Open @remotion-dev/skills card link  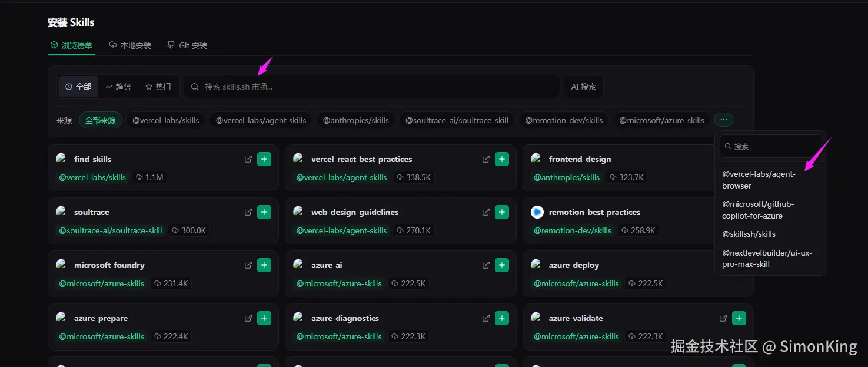(573, 230)
